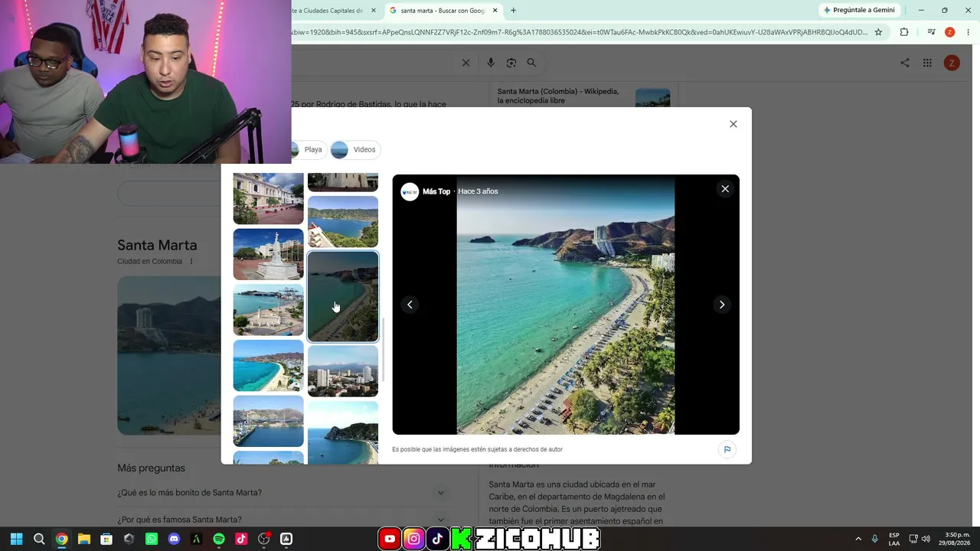Open the colonial building with palm thumbnail
The width and height of the screenshot is (980, 551).
268,198
